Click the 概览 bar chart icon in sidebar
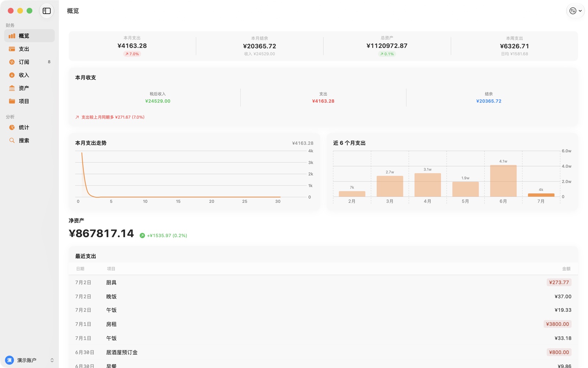Image resolution: width=588 pixels, height=368 pixels. (x=12, y=36)
